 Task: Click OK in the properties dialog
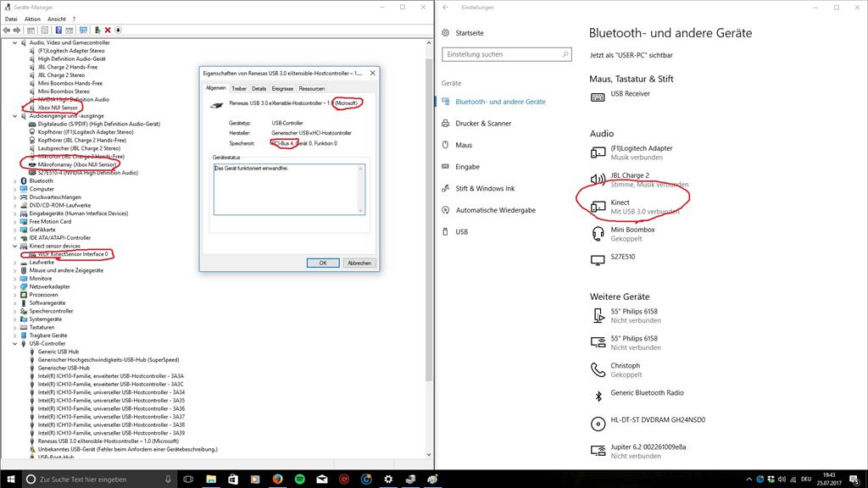(x=323, y=263)
